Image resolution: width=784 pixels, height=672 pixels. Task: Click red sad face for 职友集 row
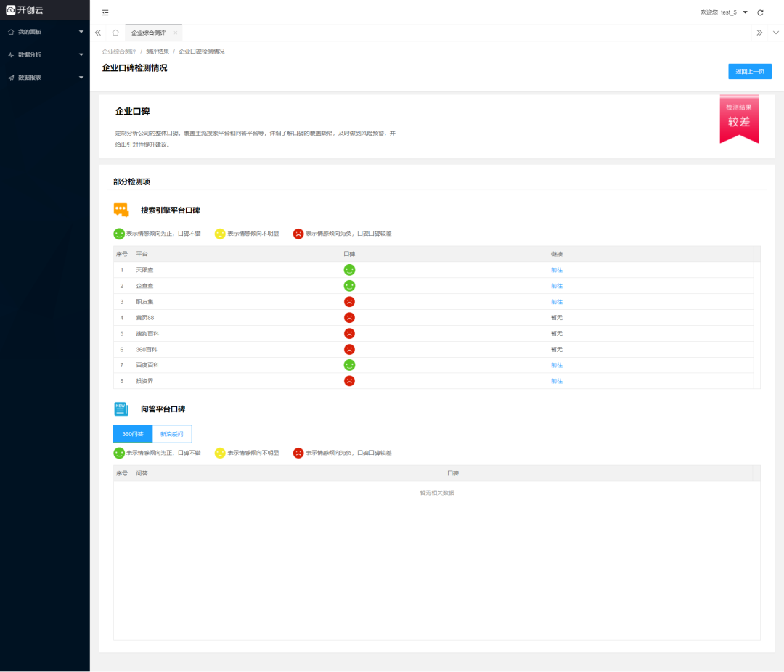coord(349,302)
